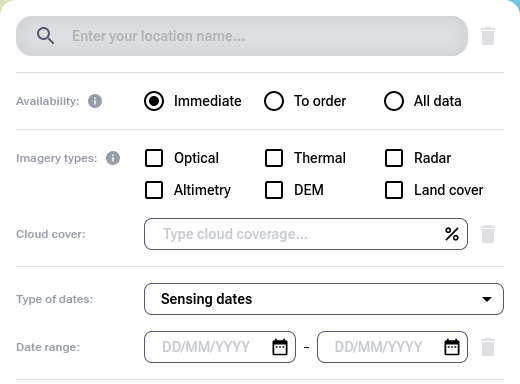Image resolution: width=520 pixels, height=384 pixels.
Task: Focus the cloud coverage input field
Action: 306,234
